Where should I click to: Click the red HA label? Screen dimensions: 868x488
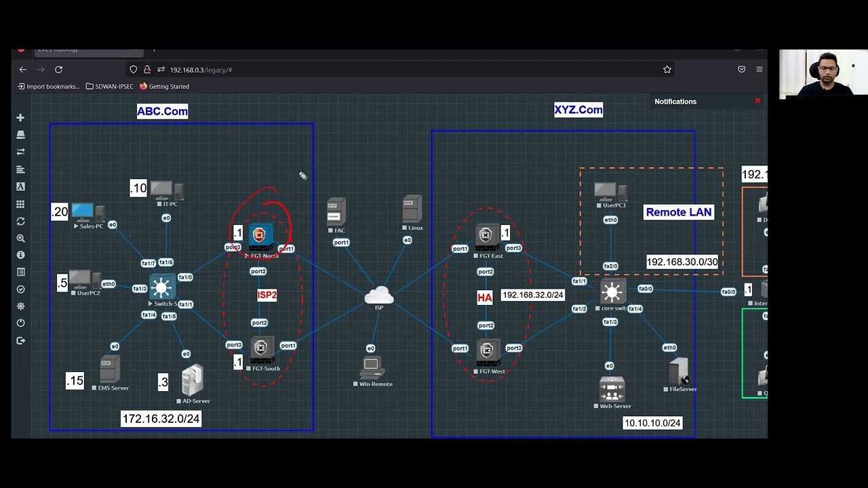coord(484,298)
